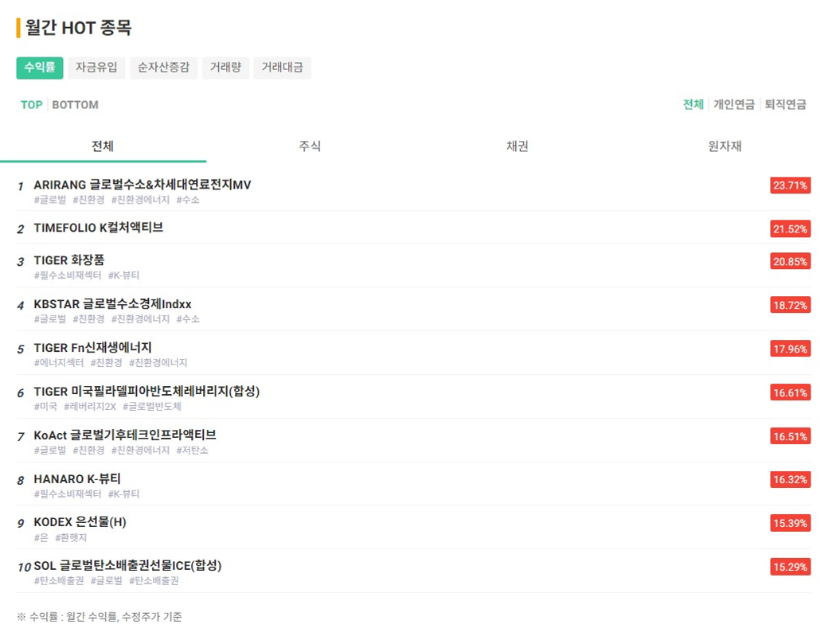Click the 16.61% return badge
The image size is (840, 640).
(x=790, y=392)
